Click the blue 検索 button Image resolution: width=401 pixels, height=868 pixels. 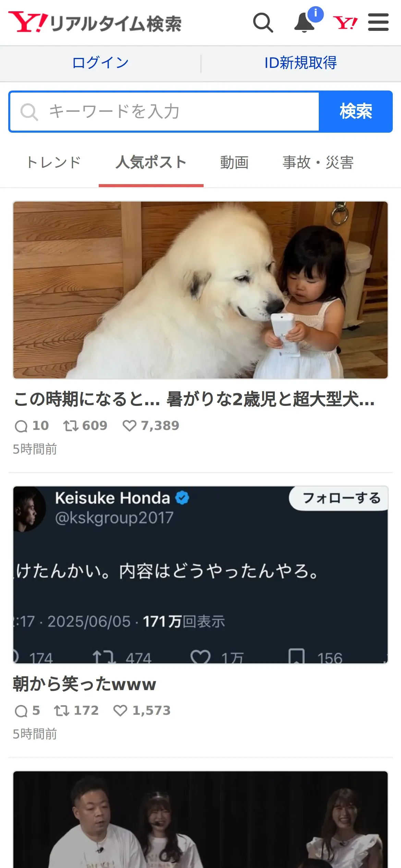(356, 112)
